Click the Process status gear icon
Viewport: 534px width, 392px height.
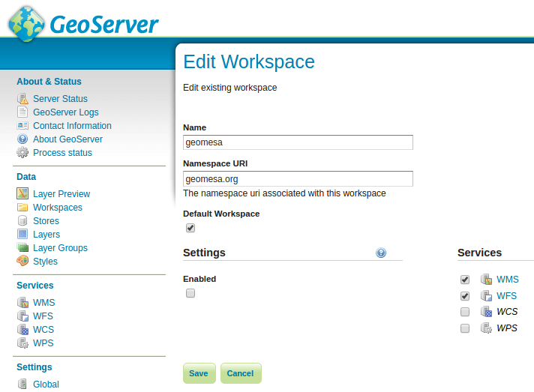22,153
